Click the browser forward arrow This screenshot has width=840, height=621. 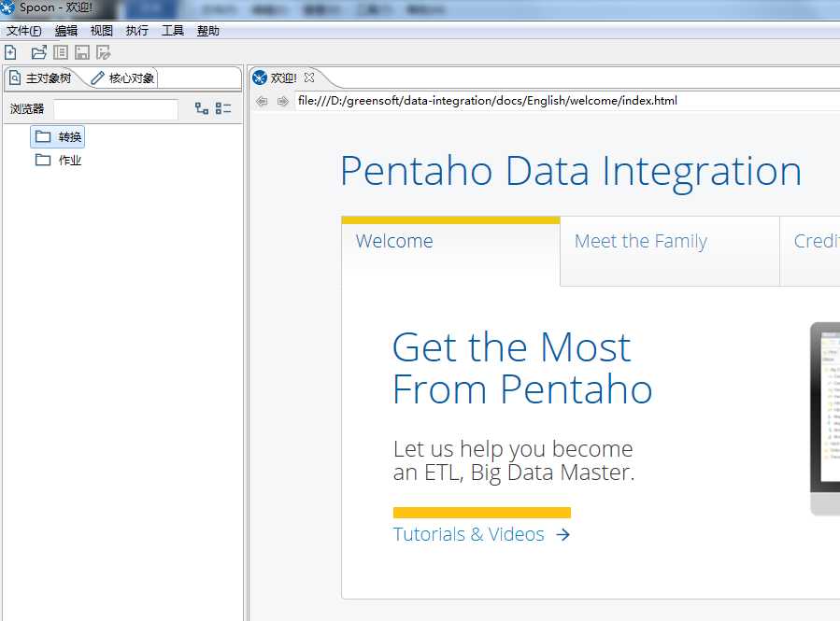point(283,101)
